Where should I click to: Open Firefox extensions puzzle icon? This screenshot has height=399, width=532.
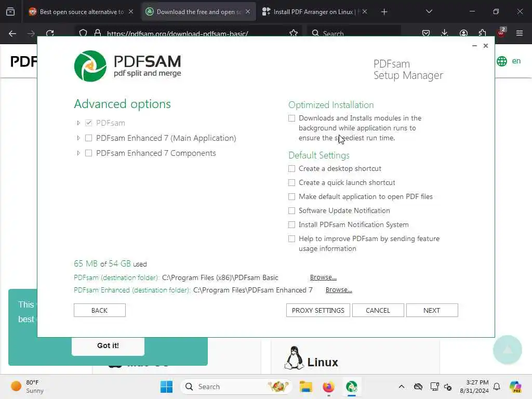(x=482, y=33)
